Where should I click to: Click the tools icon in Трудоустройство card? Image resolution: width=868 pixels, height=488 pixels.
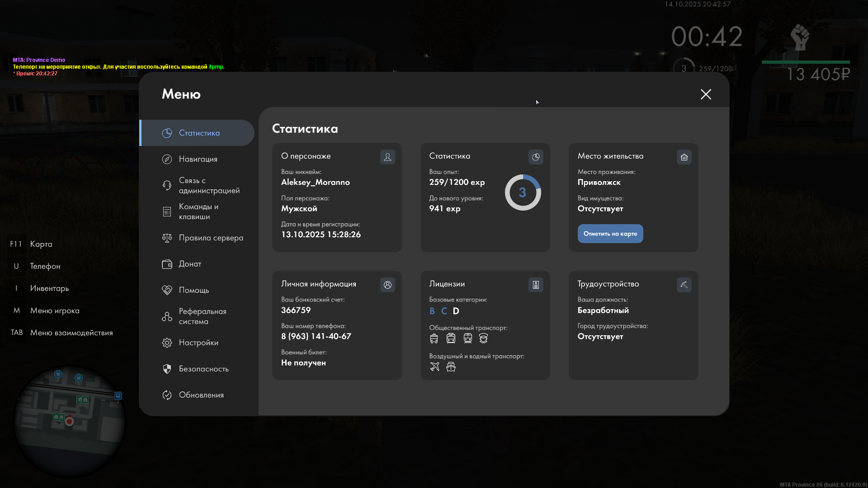click(x=684, y=285)
